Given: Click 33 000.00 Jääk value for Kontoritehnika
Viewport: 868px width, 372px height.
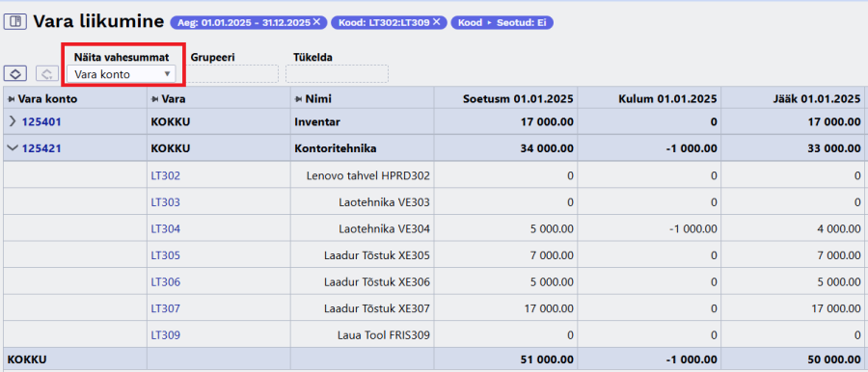Looking at the screenshot, I should tap(835, 149).
